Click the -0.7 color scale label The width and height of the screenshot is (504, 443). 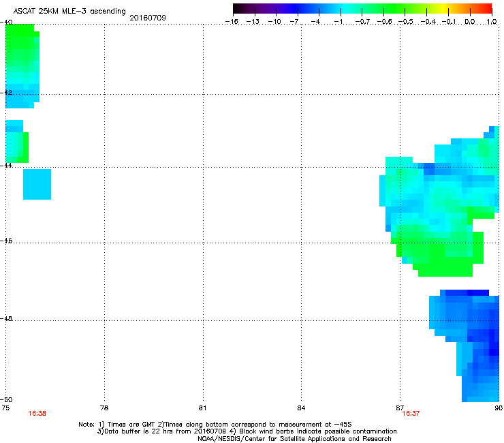tap(362, 22)
